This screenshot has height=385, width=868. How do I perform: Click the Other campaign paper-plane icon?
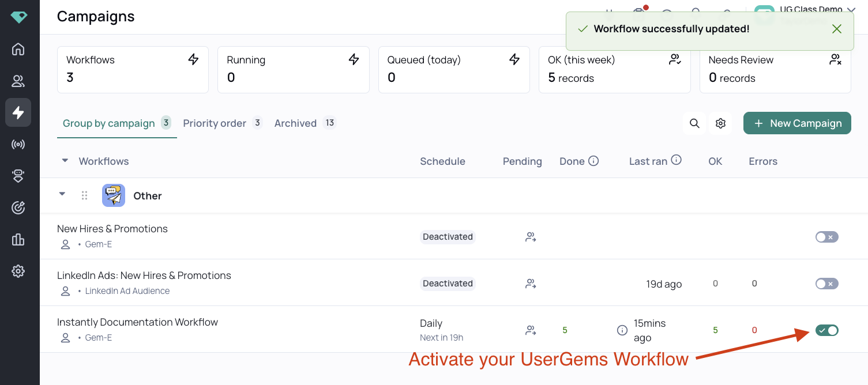pyautogui.click(x=114, y=196)
